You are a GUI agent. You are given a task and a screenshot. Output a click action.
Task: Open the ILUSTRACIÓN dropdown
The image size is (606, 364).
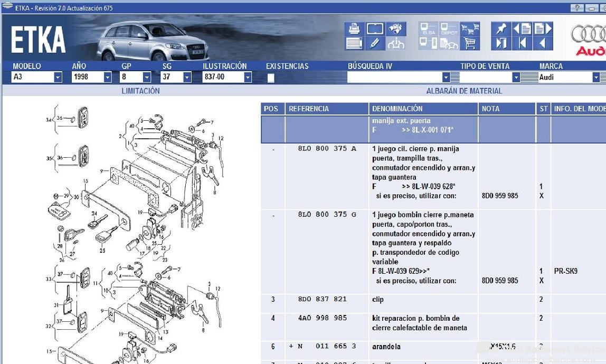(x=248, y=77)
